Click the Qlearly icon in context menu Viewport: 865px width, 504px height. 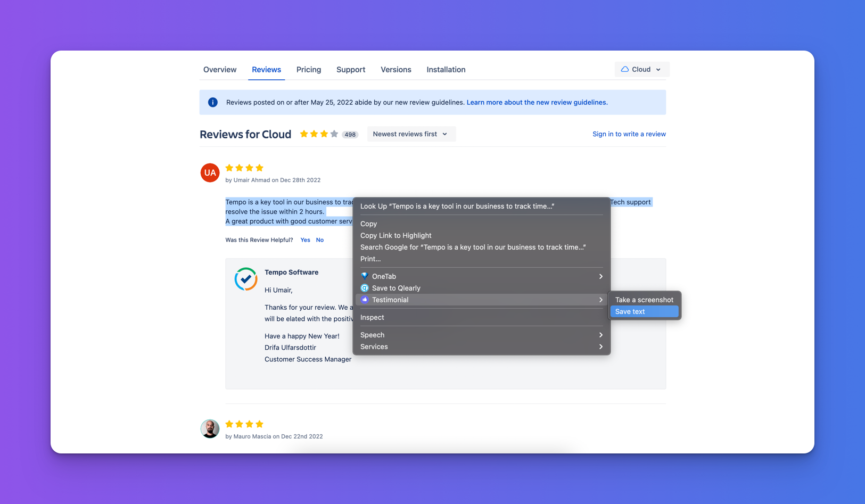(365, 288)
